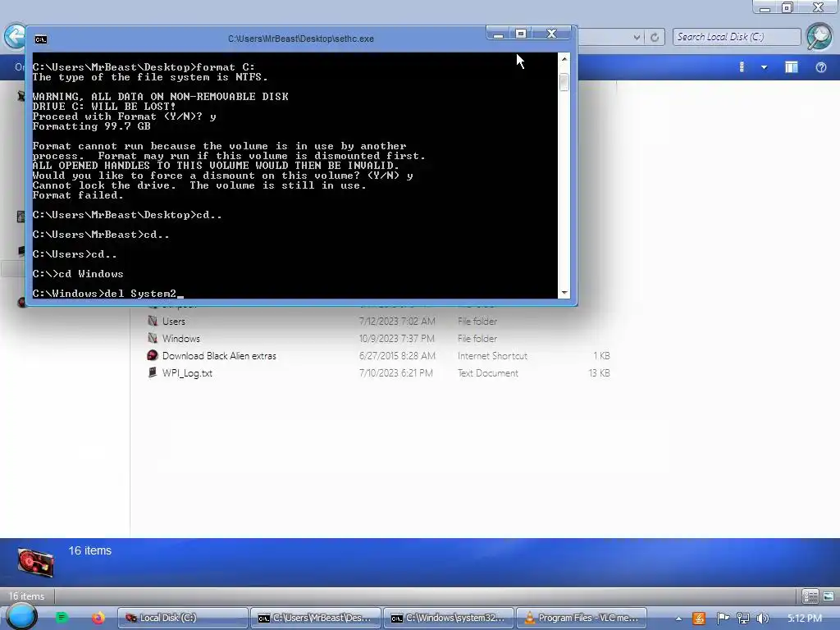Click the 7/12/2023 7:02 AM date cell
The height and width of the screenshot is (630, 840).
pyautogui.click(x=397, y=322)
